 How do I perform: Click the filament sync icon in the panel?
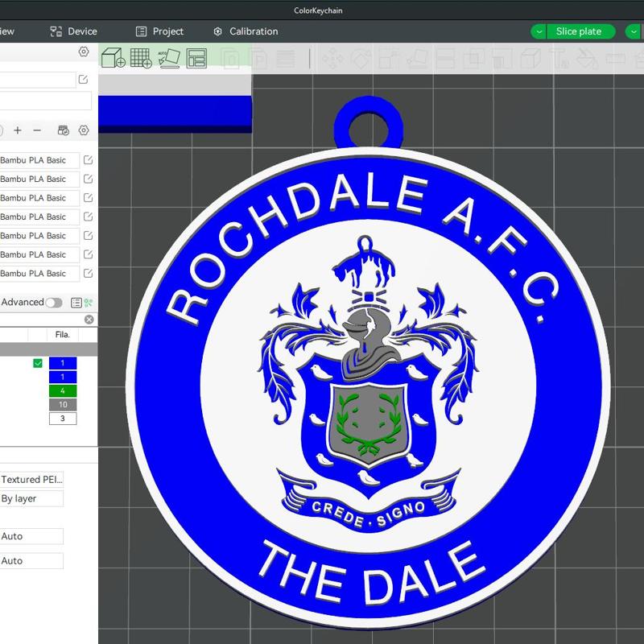[63, 130]
